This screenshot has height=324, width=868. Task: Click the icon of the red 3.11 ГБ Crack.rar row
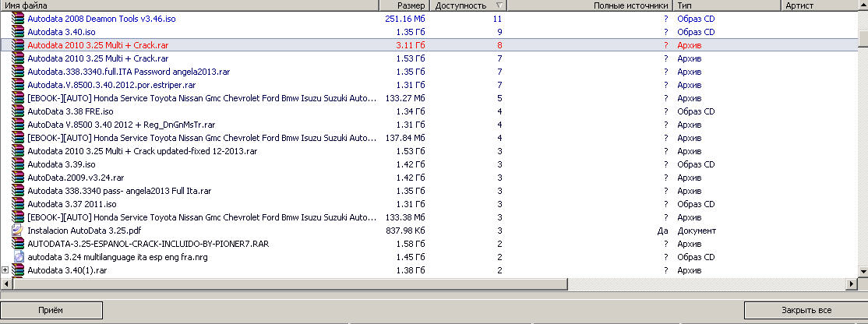coord(18,45)
